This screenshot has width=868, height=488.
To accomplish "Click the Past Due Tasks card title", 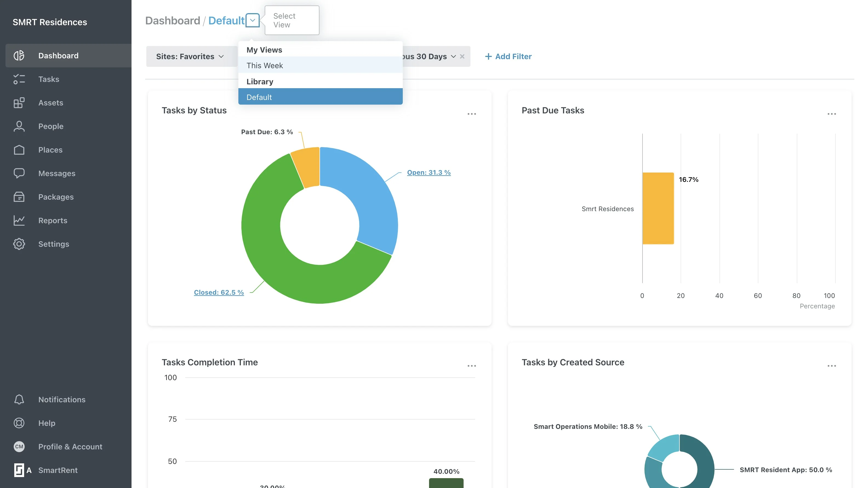I will (x=553, y=110).
